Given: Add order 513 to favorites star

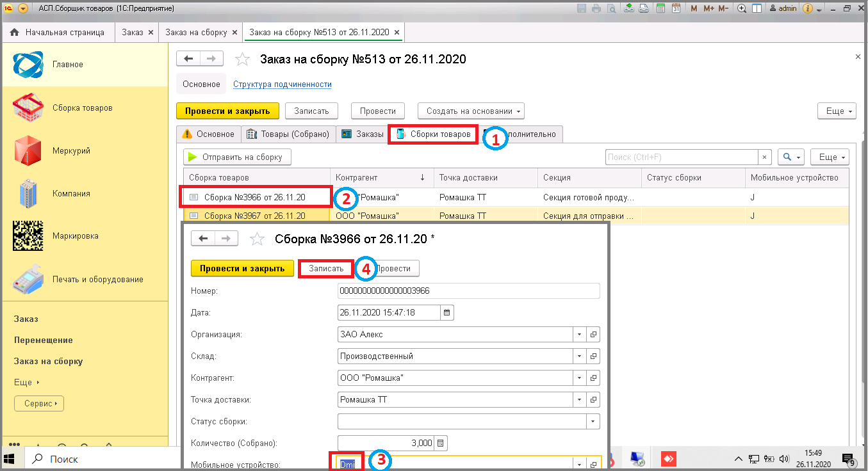Looking at the screenshot, I should [242, 60].
